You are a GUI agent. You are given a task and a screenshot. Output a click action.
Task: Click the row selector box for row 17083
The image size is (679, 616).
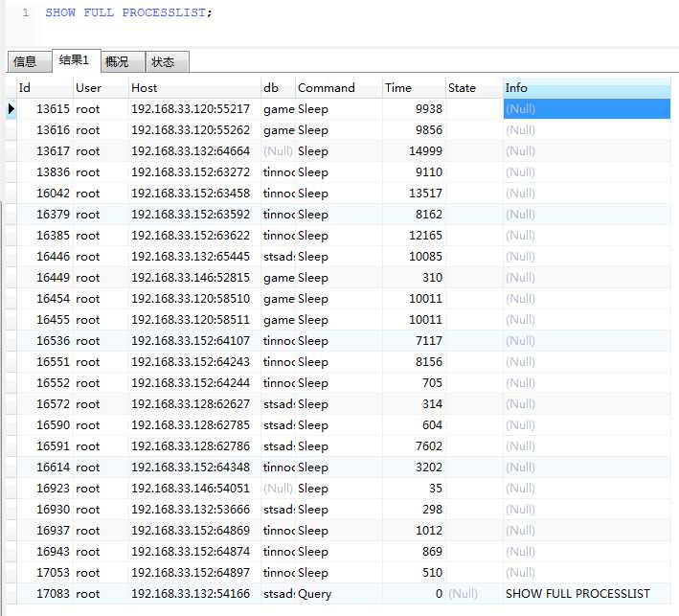11,594
